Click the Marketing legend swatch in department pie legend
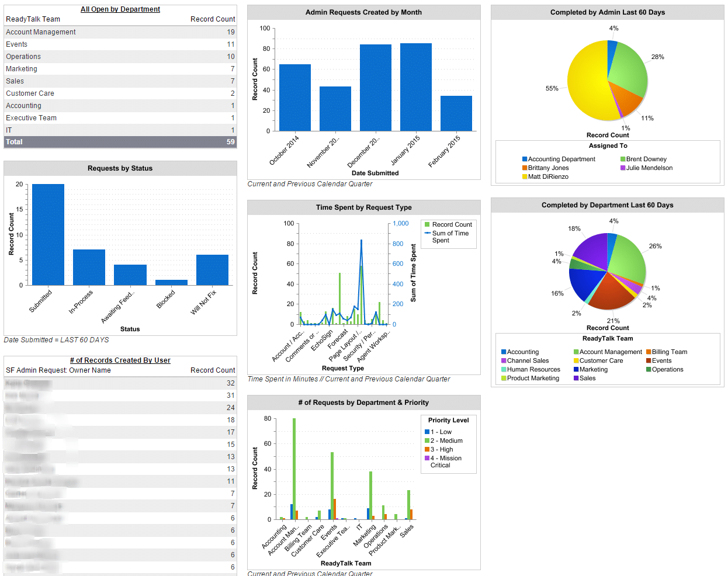Viewport: 728px width, 576px height. (x=577, y=369)
